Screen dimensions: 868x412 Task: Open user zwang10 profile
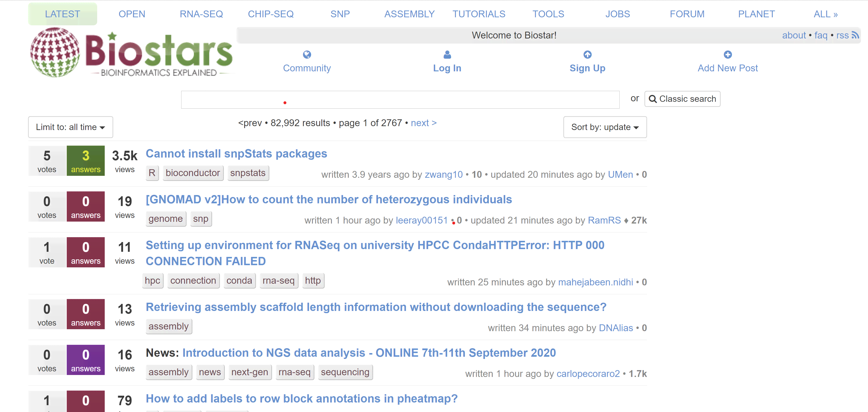443,175
